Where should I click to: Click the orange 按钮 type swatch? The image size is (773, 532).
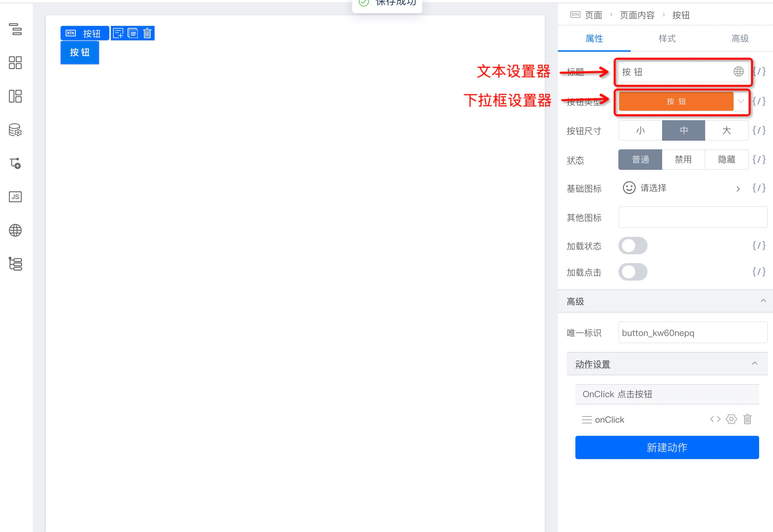pyautogui.click(x=676, y=101)
